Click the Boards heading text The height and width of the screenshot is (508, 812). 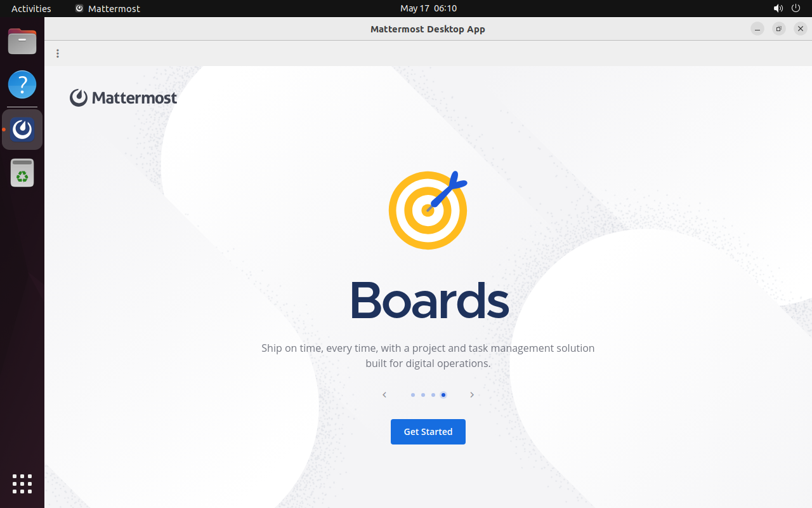(x=429, y=300)
